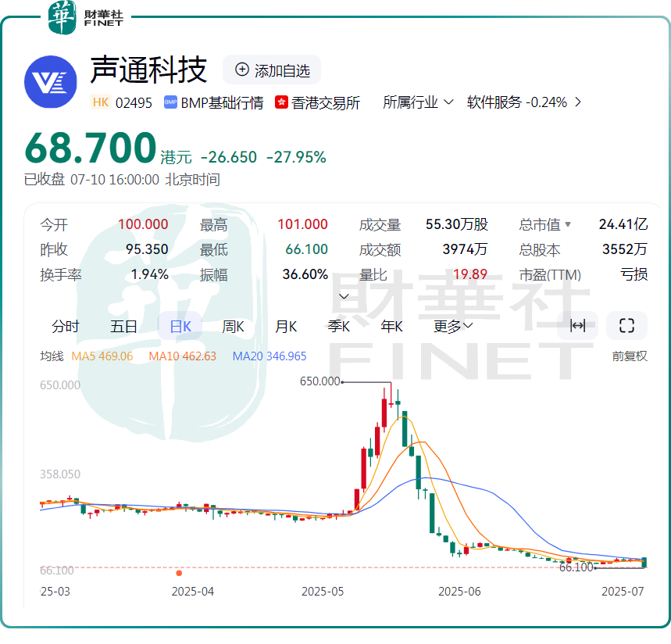The width and height of the screenshot is (671, 644).
Task: Click the 均线 moving average label
Action: (52, 356)
